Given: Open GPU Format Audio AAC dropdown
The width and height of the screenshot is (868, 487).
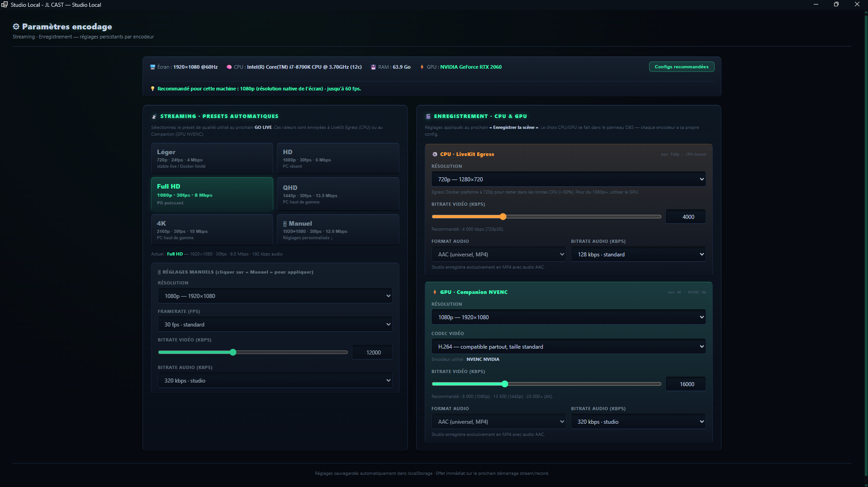Looking at the screenshot, I should pos(498,421).
